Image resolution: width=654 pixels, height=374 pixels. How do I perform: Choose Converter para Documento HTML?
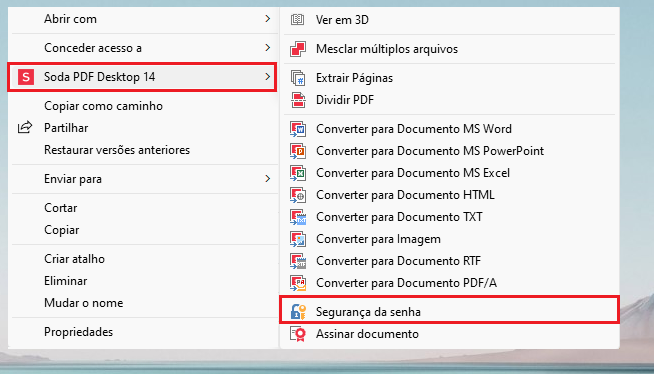(x=450, y=195)
